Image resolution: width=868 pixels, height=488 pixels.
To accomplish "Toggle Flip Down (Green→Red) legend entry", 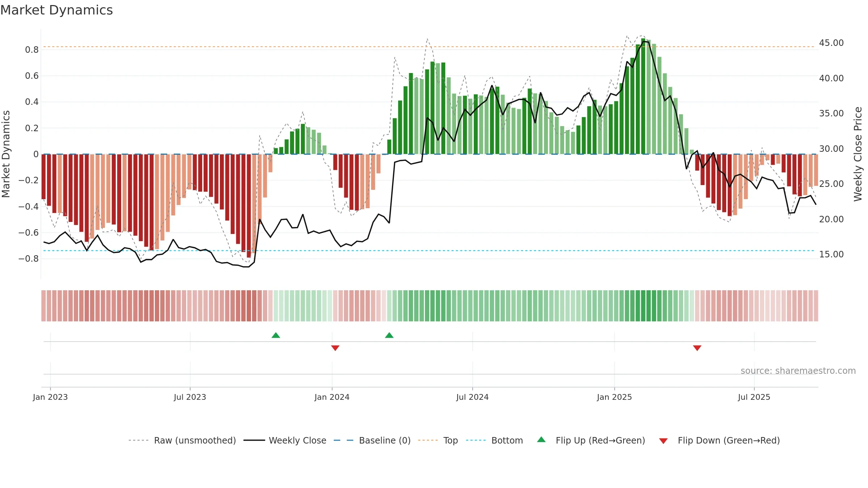I will 719,440.
